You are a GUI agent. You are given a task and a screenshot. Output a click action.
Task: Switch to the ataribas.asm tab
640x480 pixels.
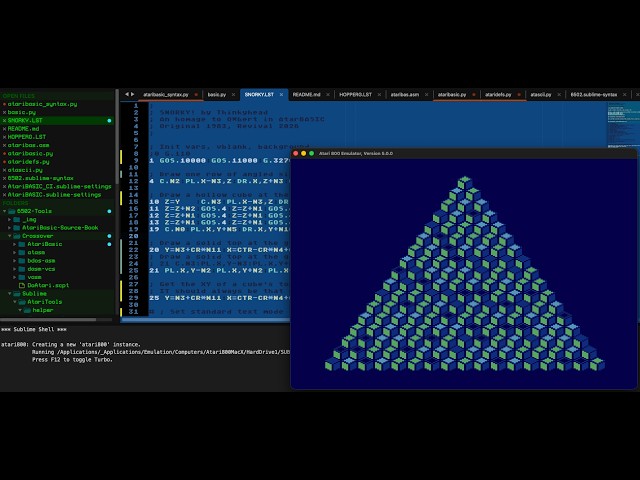pos(404,95)
